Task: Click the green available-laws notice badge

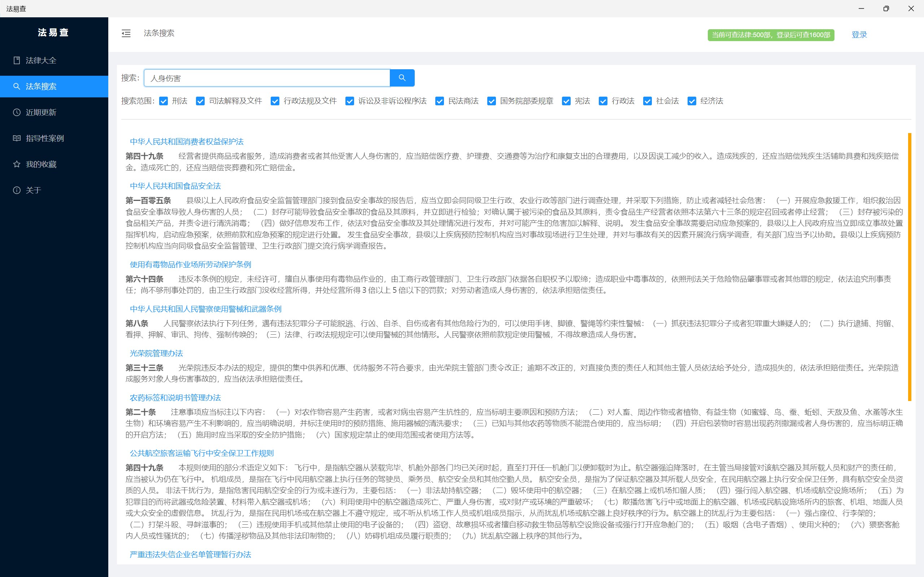Action: [771, 35]
